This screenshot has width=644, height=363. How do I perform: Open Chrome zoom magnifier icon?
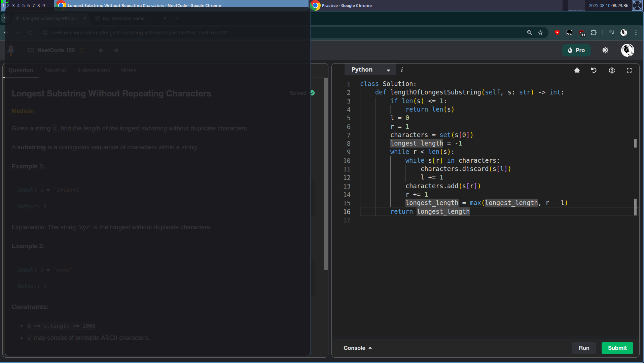(530, 33)
